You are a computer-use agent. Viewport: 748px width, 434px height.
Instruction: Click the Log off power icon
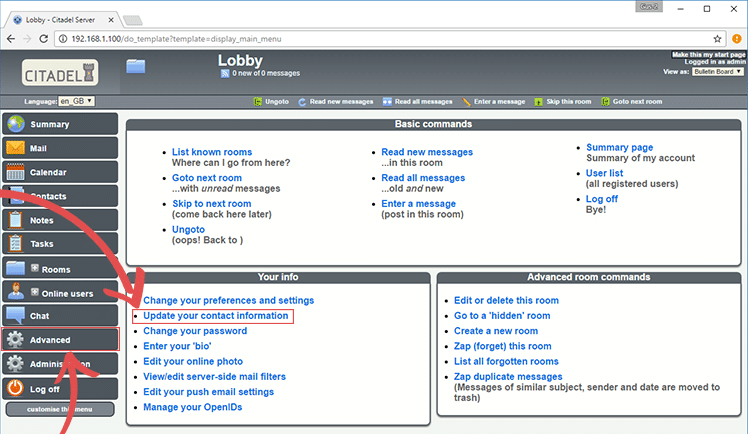point(16,387)
